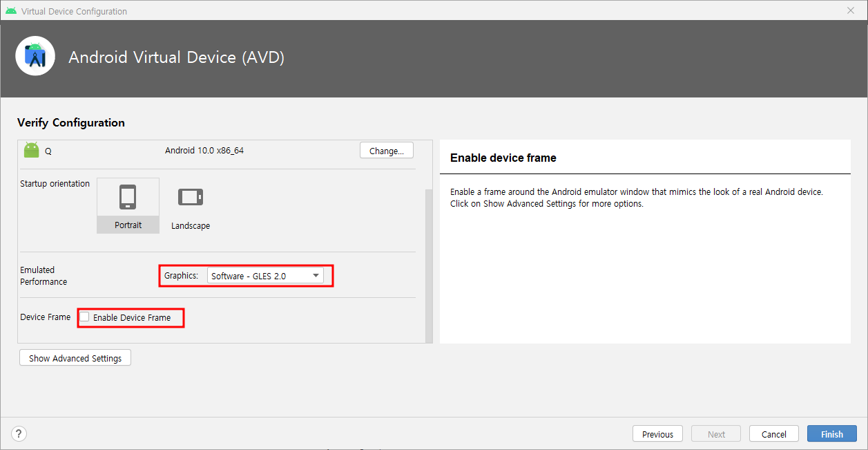The width and height of the screenshot is (868, 450).
Task: Click the Graphics label
Action: [181, 276]
